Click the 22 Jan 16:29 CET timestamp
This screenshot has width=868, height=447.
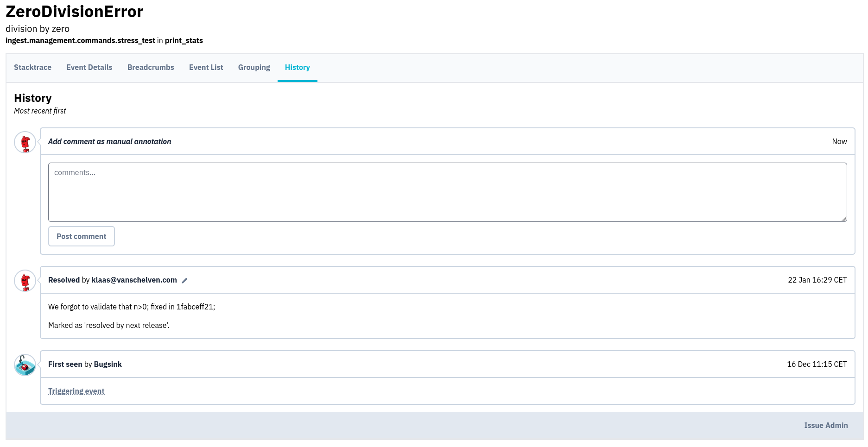817,280
